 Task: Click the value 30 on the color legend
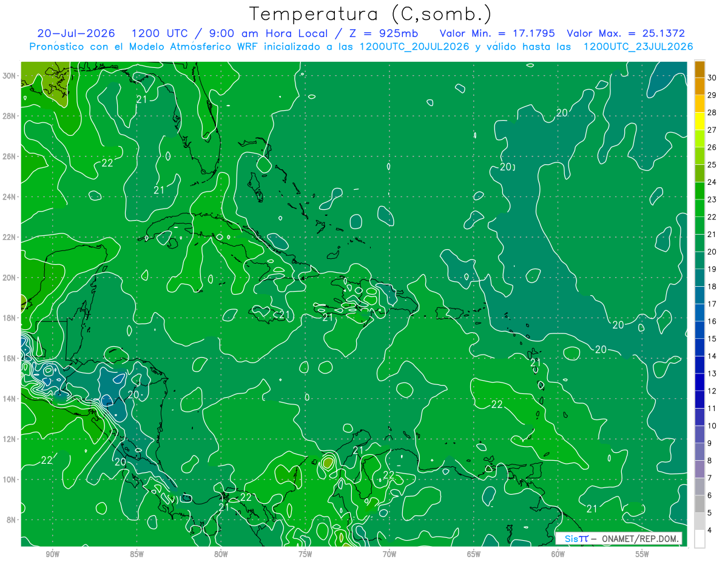pyautogui.click(x=712, y=78)
